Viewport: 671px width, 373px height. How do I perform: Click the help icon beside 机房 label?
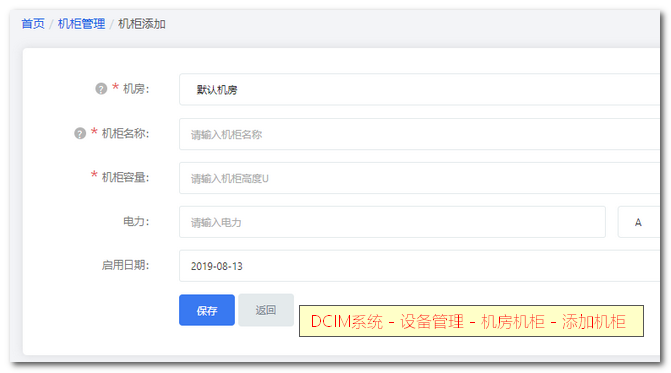pos(101,89)
